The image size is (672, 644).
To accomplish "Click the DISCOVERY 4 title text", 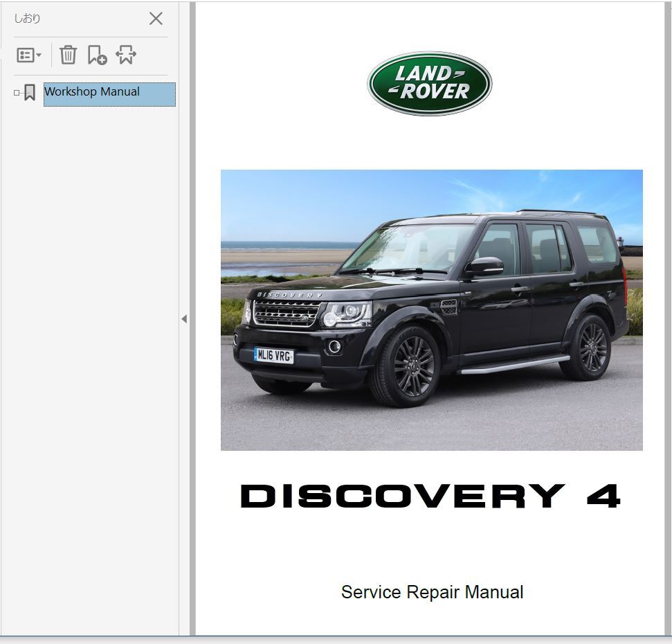I will [430, 496].
